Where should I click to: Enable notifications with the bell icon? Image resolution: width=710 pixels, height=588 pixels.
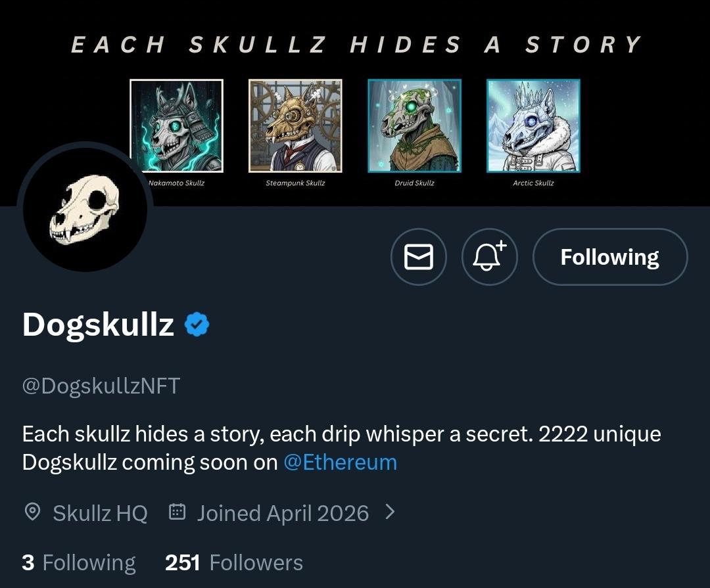pos(490,257)
